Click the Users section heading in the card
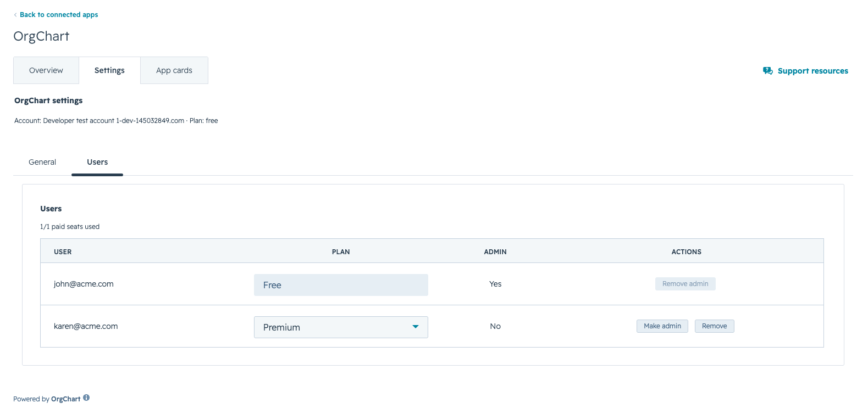 tap(51, 209)
